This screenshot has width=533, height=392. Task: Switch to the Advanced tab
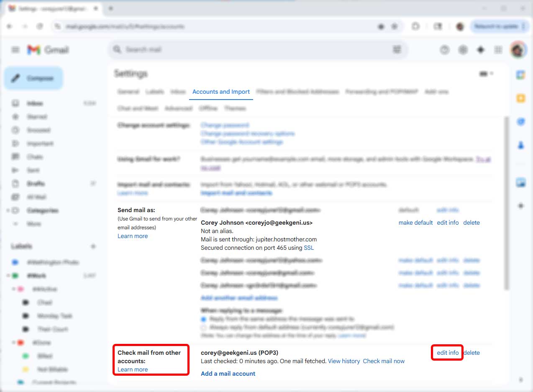pos(178,108)
